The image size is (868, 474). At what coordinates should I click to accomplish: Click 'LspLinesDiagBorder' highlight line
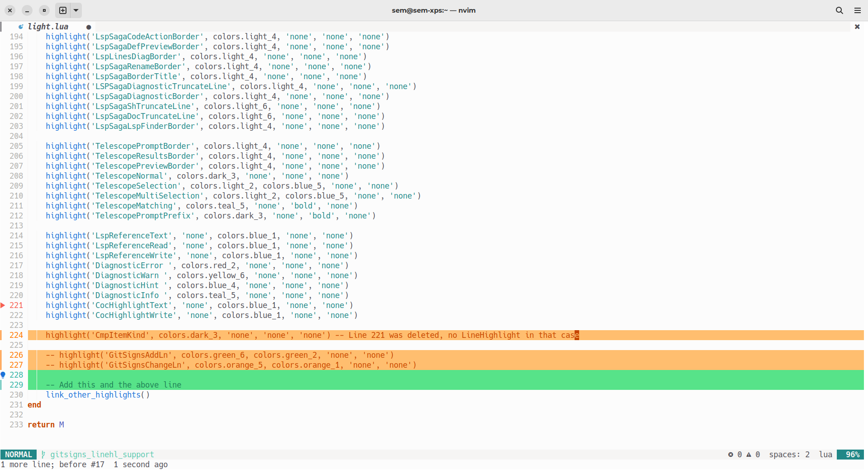(x=206, y=57)
